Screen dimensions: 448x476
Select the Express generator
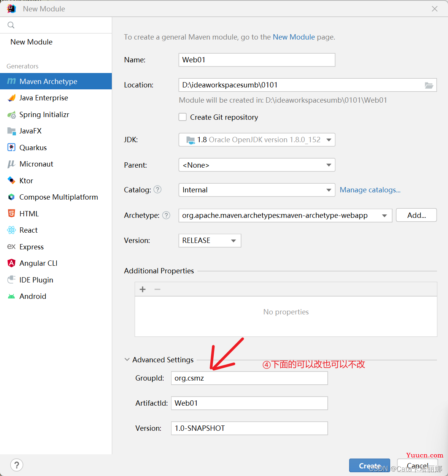pos(56,247)
